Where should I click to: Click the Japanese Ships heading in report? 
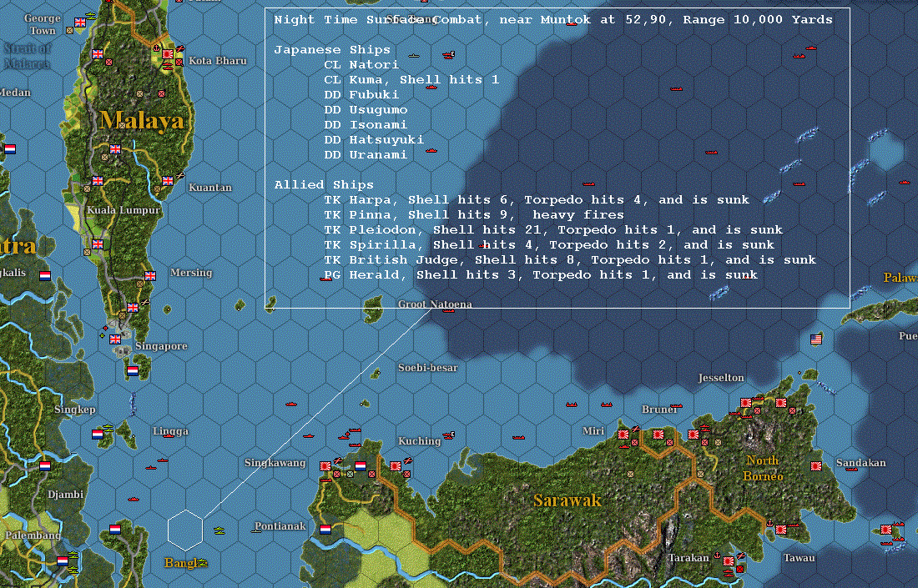click(332, 50)
